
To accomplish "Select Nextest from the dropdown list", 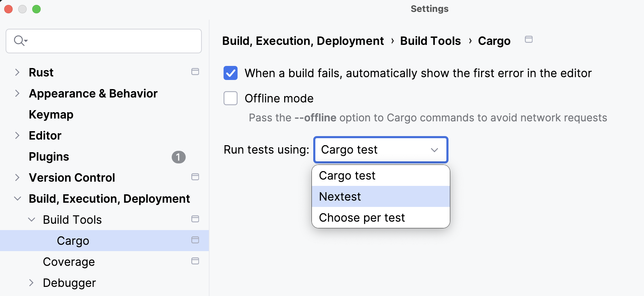I will click(339, 196).
